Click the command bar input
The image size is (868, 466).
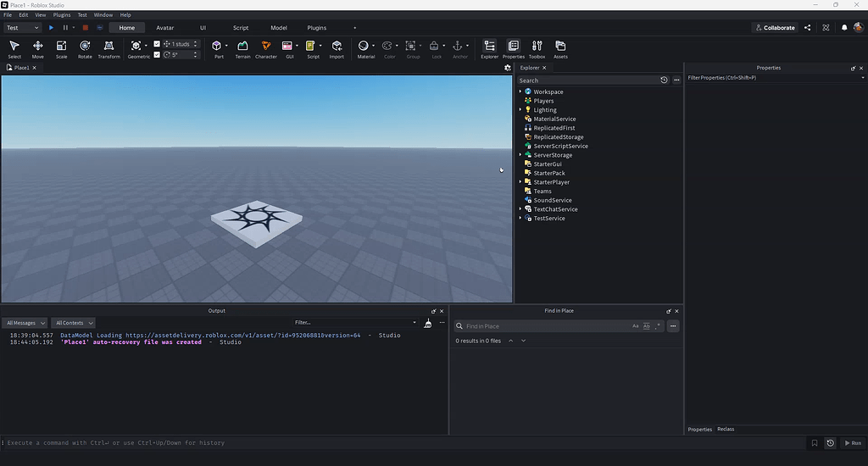point(404,443)
